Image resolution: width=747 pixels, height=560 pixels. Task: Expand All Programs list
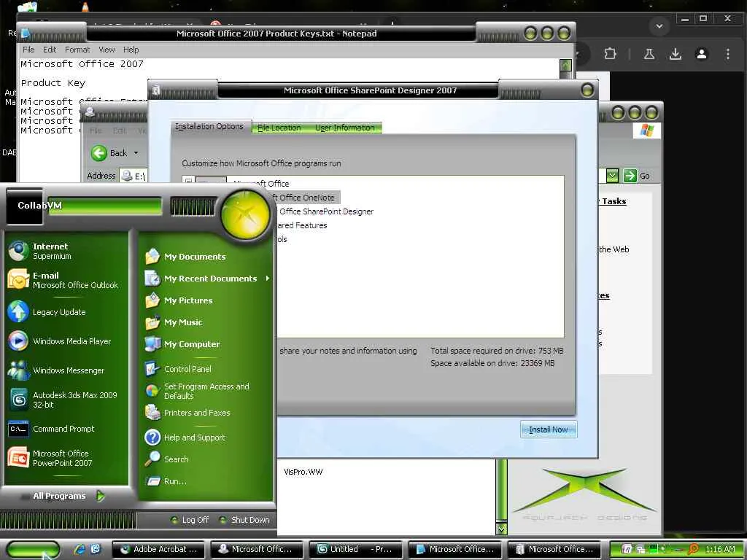pyautogui.click(x=68, y=496)
